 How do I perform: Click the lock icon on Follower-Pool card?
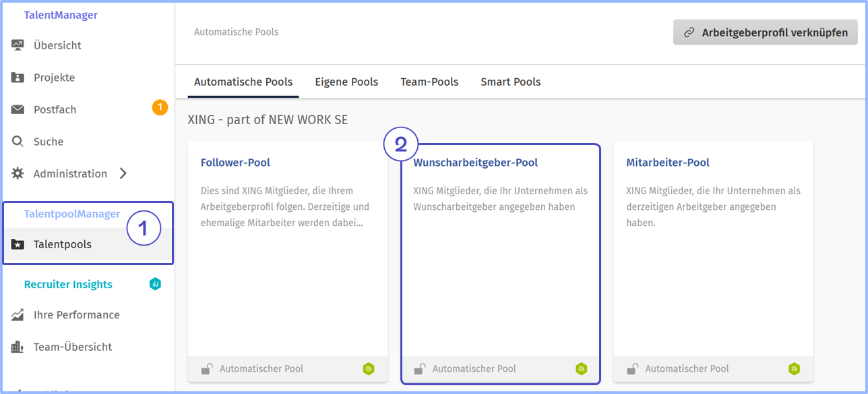pos(207,368)
